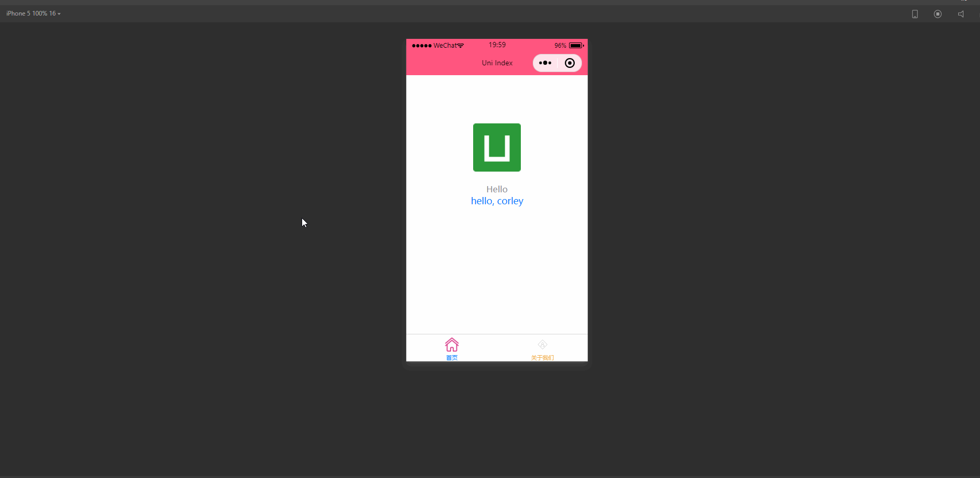Click the green uni-app logo image
980x478 pixels.
pos(496,147)
